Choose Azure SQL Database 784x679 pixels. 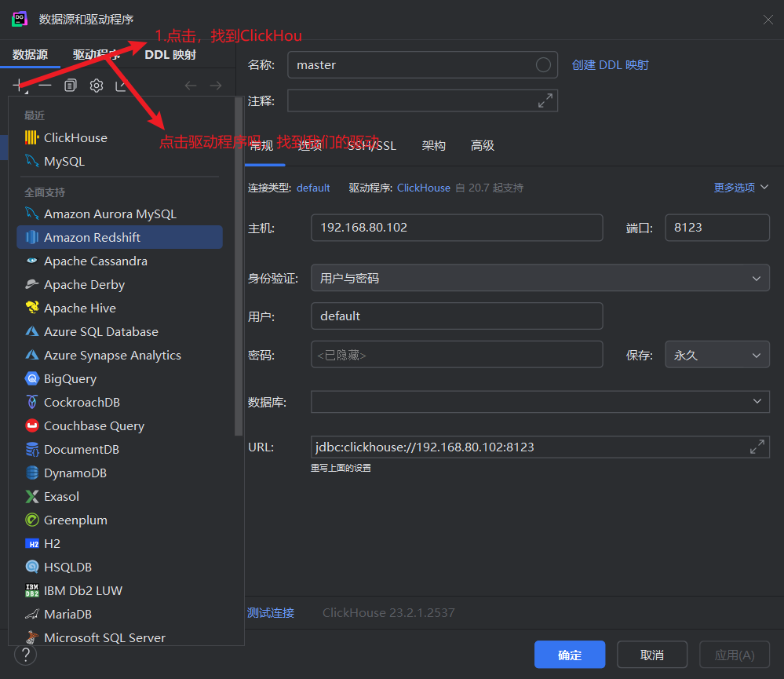point(119,331)
